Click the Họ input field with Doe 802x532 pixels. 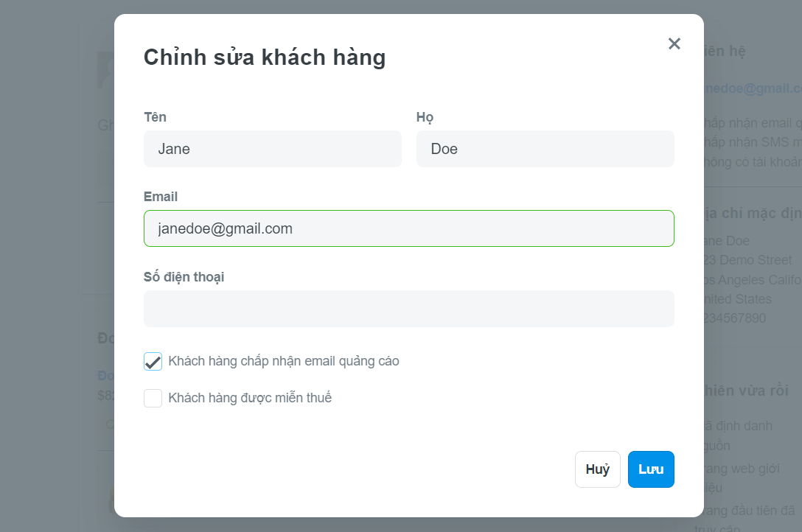pos(545,149)
